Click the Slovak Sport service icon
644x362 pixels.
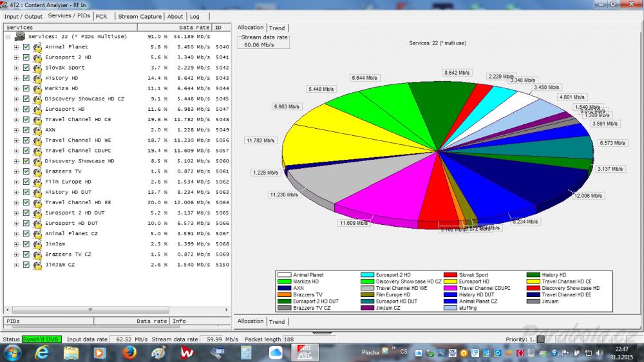coord(37,68)
